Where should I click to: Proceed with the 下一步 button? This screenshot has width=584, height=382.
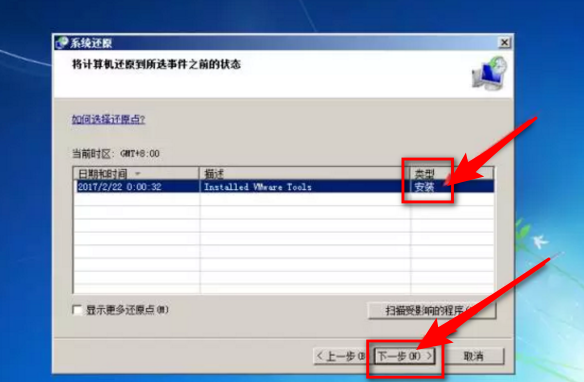(405, 356)
